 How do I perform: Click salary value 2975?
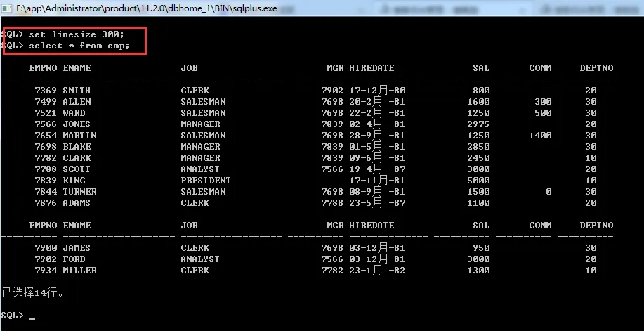(x=478, y=124)
